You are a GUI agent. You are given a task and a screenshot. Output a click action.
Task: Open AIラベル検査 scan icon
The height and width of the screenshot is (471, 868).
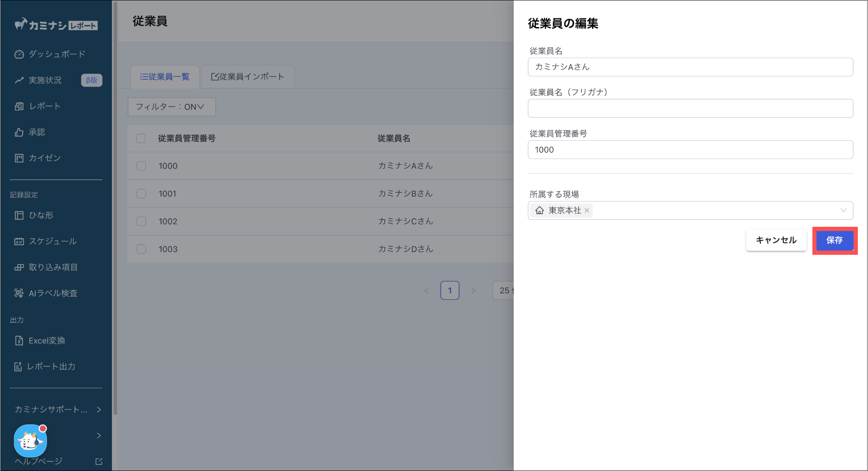tap(19, 293)
